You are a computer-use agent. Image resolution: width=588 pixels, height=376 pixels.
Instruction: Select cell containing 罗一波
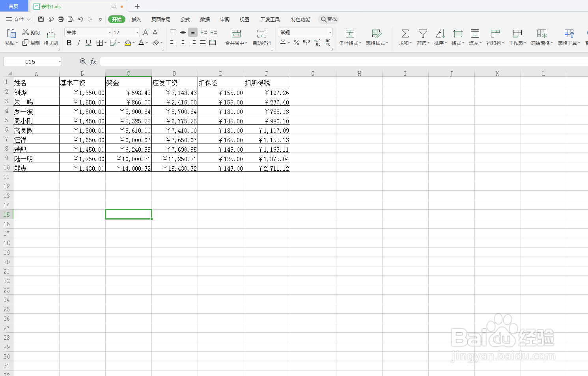click(x=36, y=111)
